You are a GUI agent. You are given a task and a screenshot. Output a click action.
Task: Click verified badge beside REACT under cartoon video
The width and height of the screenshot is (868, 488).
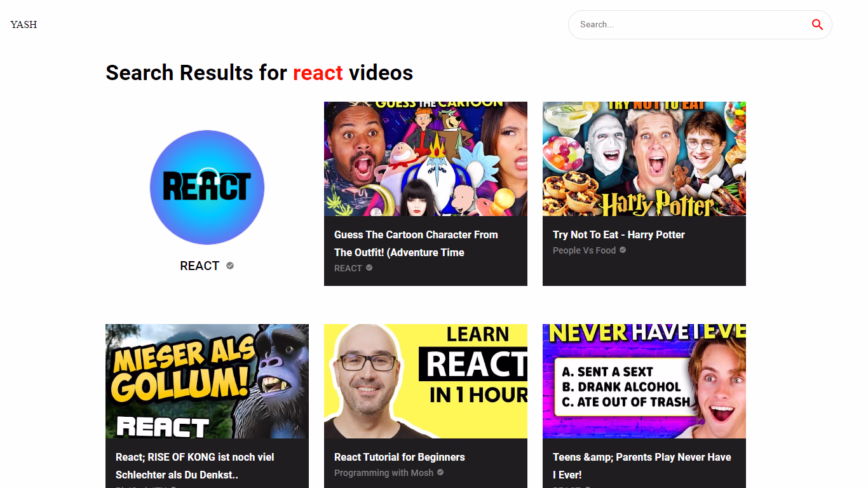[369, 268]
